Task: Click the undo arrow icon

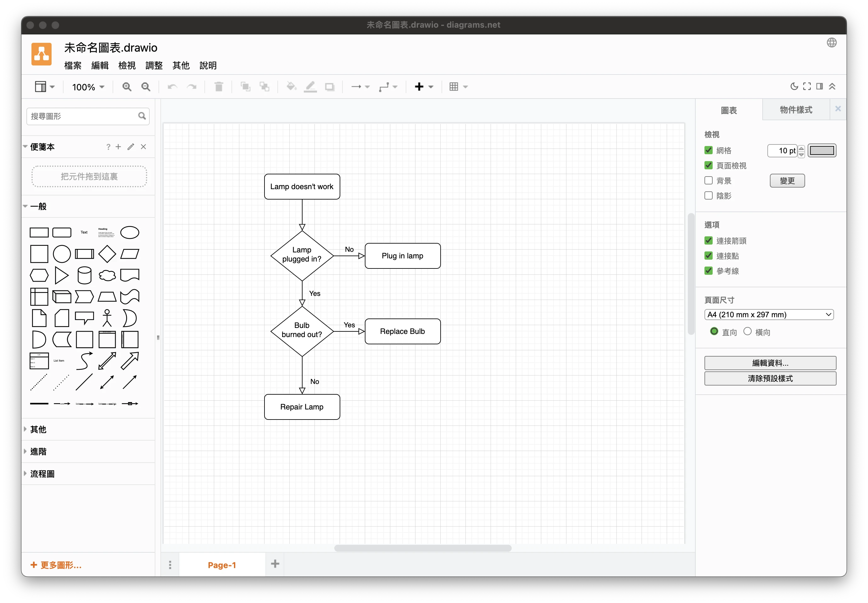Action: tap(172, 87)
